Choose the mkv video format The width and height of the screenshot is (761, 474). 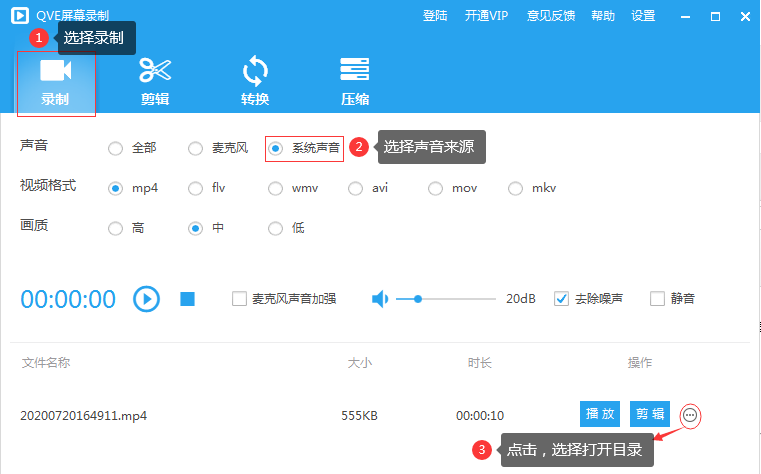(516, 188)
